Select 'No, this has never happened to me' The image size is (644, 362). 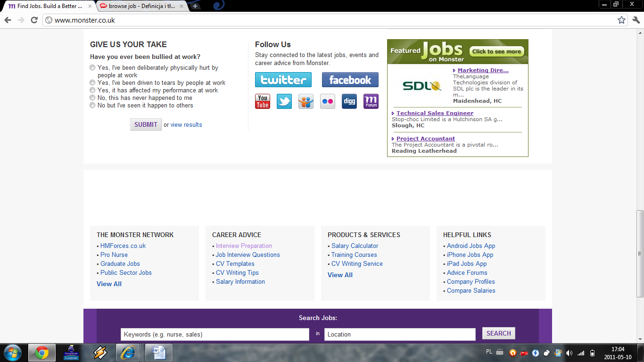tap(92, 98)
